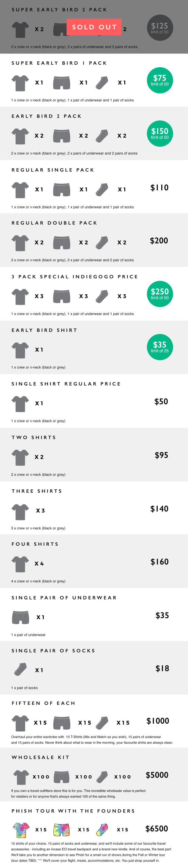Click the red SOLD OUT banner
The width and height of the screenshot is (188, 868).
[94, 27]
